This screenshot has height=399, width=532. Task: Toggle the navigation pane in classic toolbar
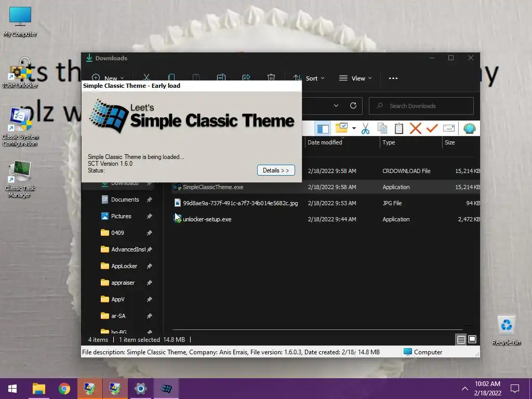(323, 129)
